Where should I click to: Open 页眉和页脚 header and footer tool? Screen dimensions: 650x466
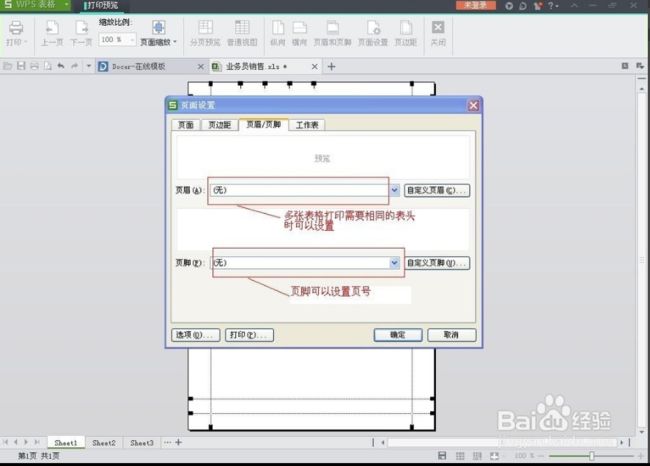[332, 33]
